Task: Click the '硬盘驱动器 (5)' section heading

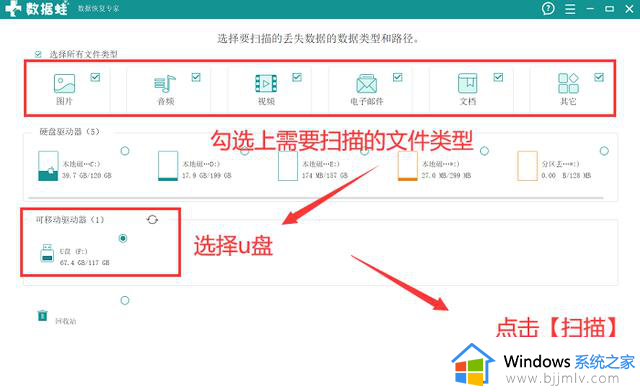Action: point(69,131)
